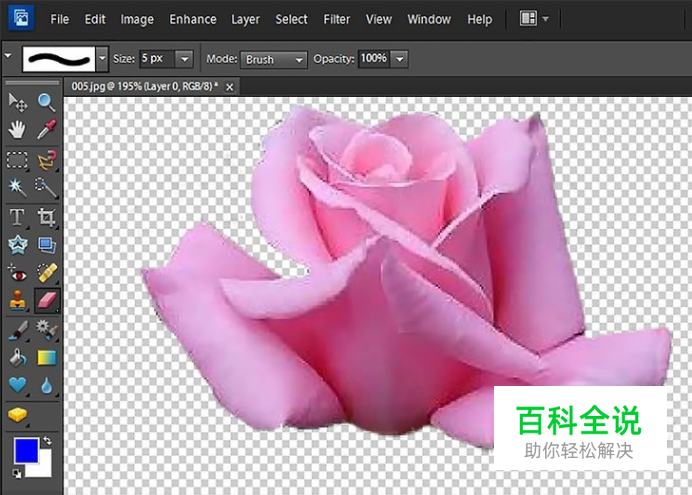
Task: Select the Red Eye Removal tool
Action: click(x=18, y=274)
